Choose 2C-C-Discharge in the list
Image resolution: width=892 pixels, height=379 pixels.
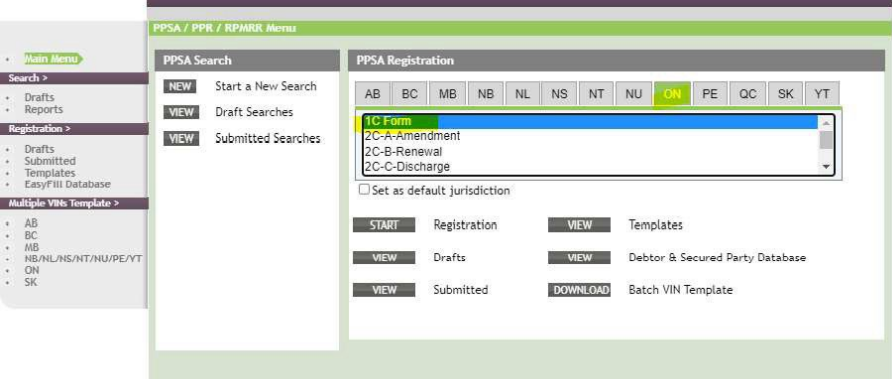pyautogui.click(x=591, y=167)
